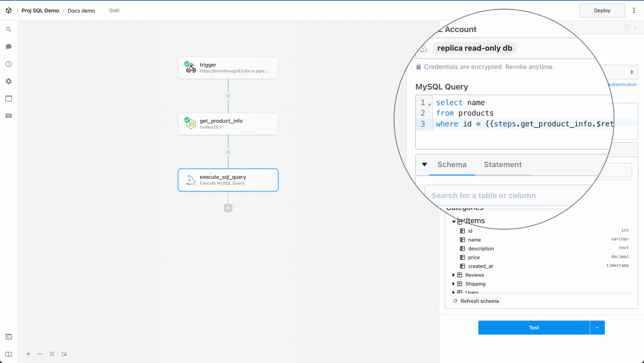This screenshot has width=644, height=363.
Task: Open the alert exclamation sidebar icon
Action: [8, 64]
